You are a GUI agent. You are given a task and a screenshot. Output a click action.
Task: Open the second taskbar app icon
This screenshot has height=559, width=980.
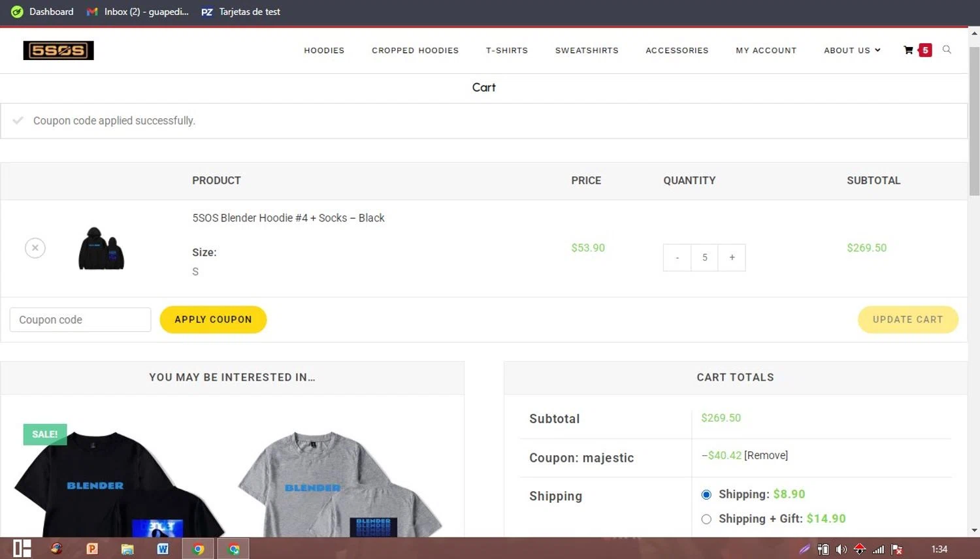57,549
